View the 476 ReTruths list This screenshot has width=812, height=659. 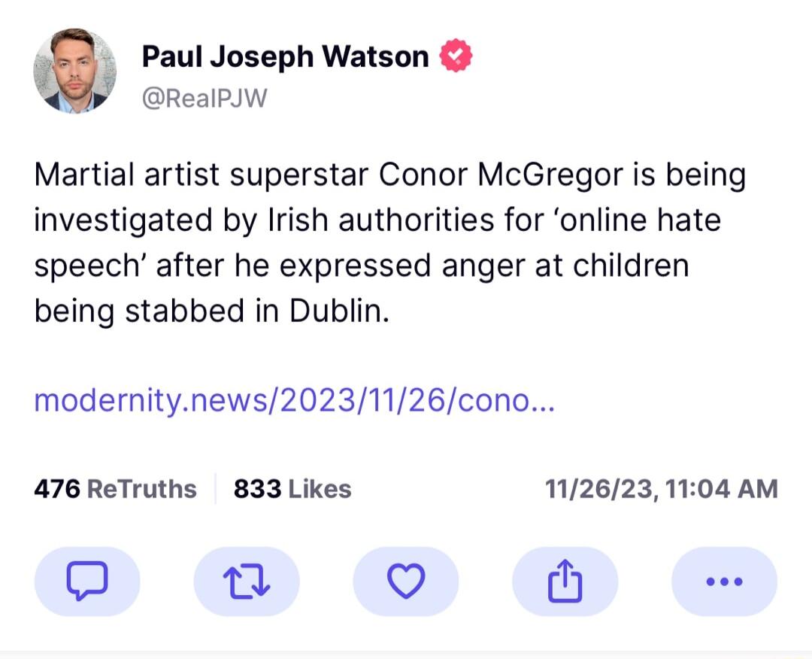115,488
